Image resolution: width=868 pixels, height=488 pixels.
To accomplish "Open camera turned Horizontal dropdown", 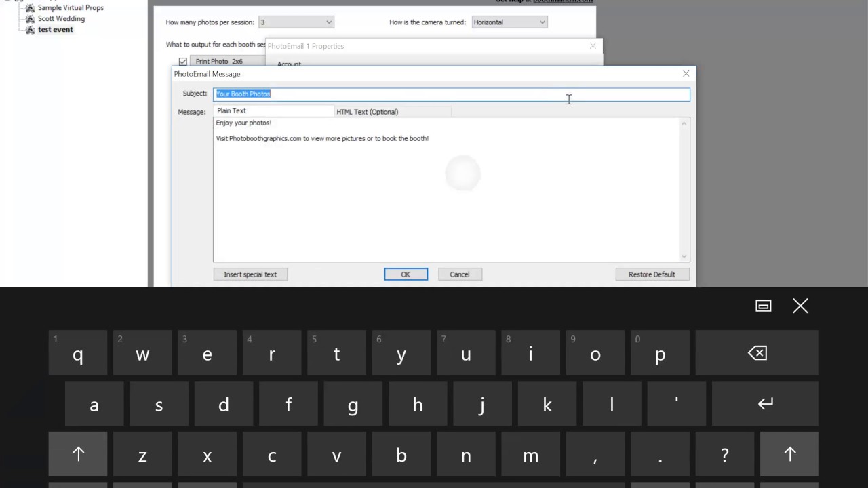I will pos(509,22).
